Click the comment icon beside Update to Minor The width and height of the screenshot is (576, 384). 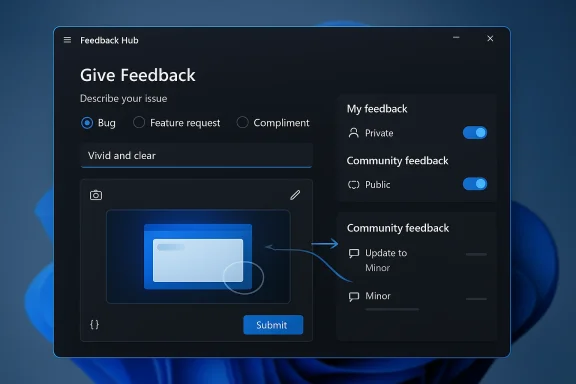coord(354,253)
